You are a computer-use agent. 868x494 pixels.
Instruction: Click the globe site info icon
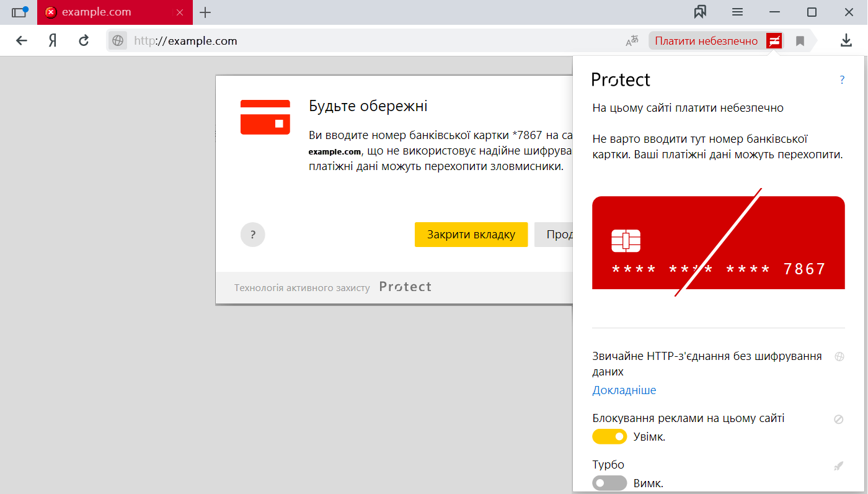[118, 41]
